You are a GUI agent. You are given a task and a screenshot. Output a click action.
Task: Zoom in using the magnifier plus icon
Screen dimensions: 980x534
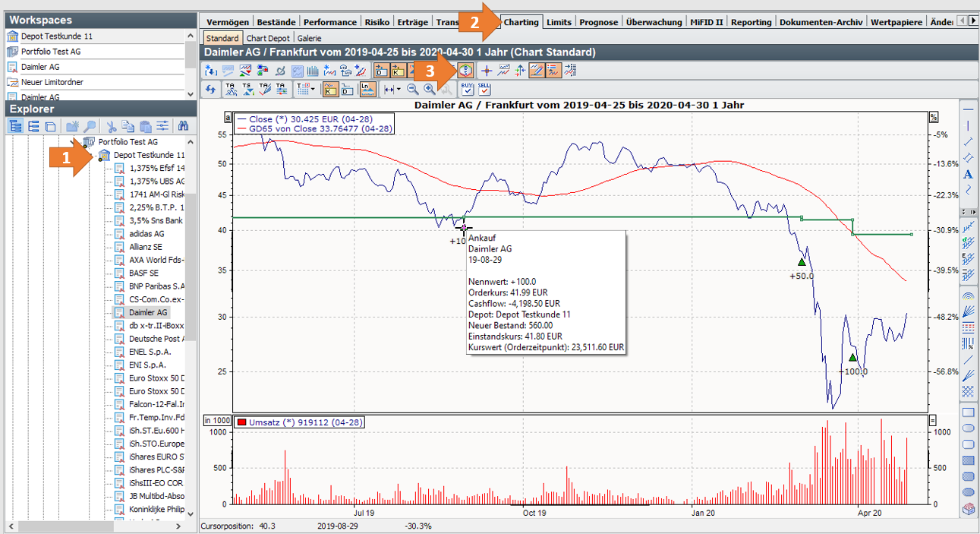430,89
